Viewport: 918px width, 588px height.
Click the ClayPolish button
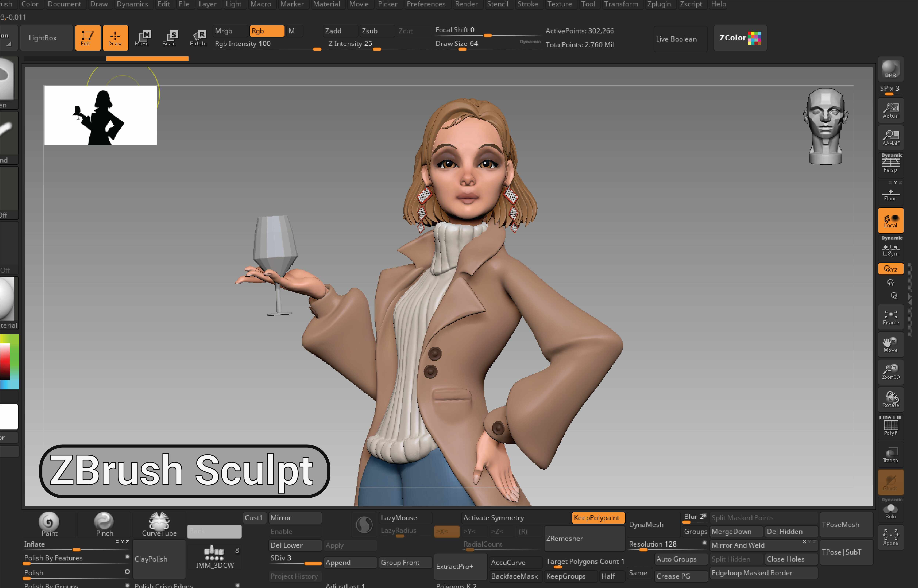point(159,559)
